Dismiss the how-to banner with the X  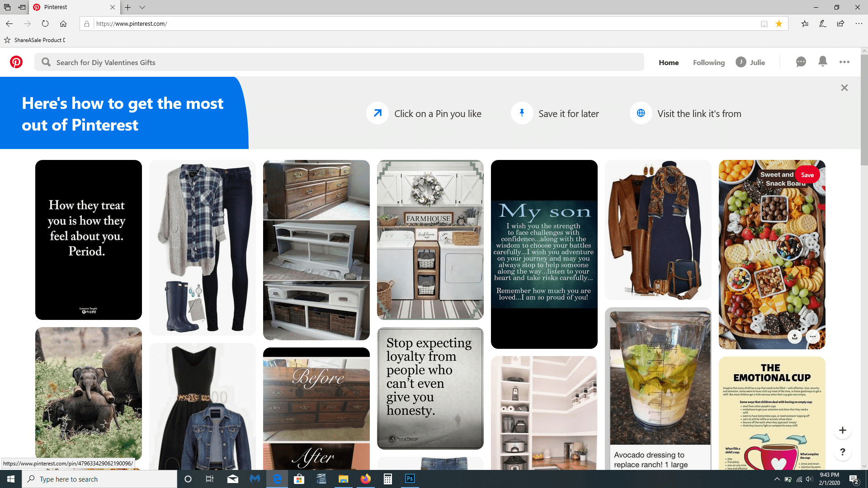844,88
